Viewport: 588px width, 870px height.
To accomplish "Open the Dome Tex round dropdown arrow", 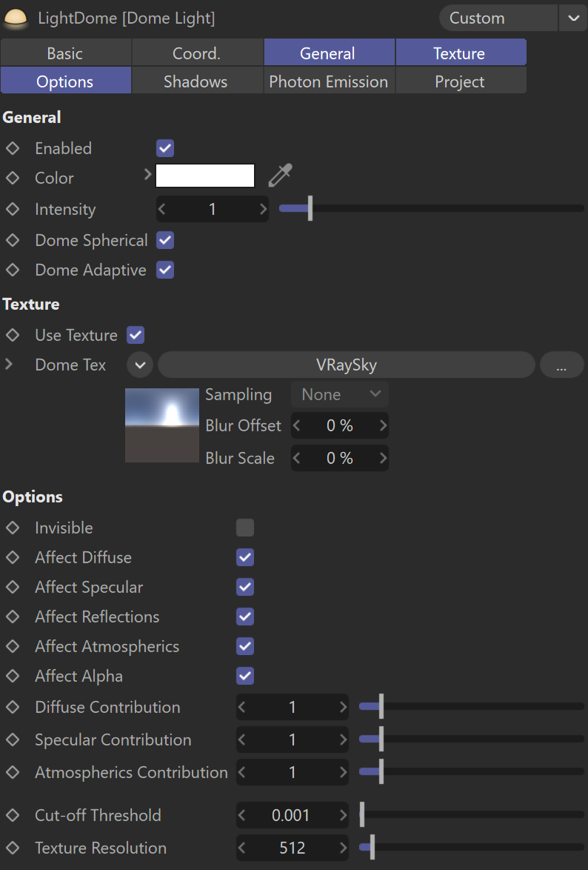I will (140, 365).
